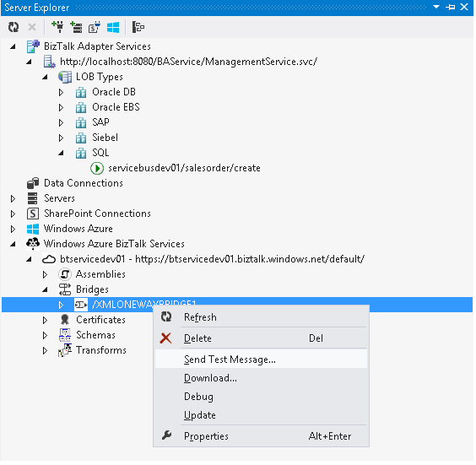Expand the Siebel node
The width and height of the screenshot is (476, 465).
[x=61, y=138]
